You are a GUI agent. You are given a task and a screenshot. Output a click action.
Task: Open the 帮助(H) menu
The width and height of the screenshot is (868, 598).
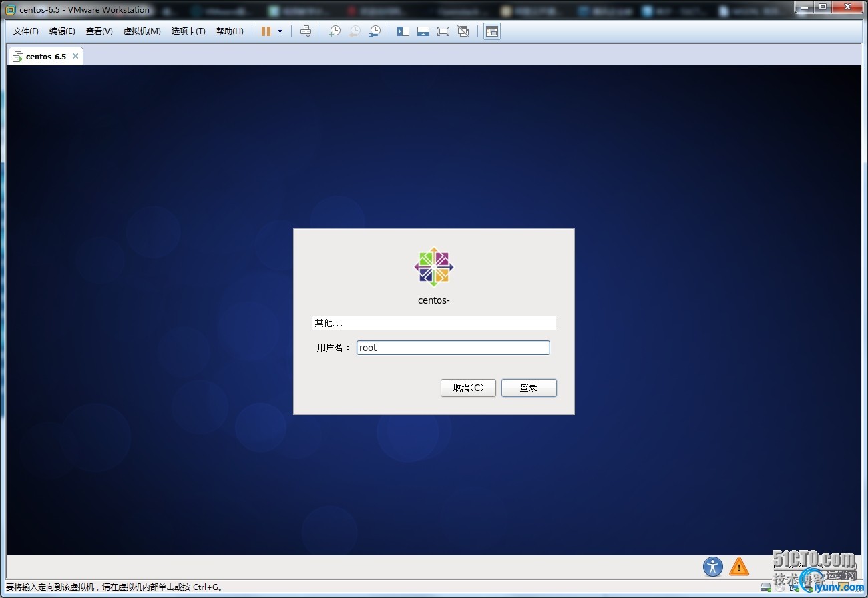pos(230,31)
